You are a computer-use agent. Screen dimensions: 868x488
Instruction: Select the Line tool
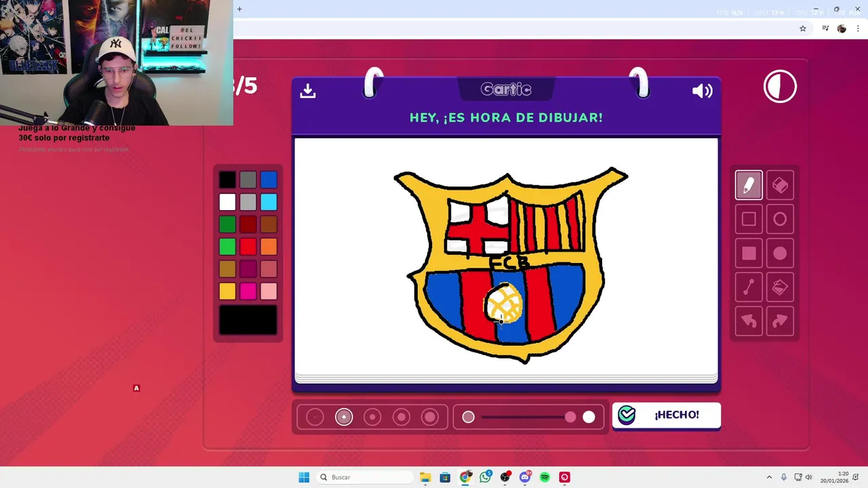[x=749, y=287]
